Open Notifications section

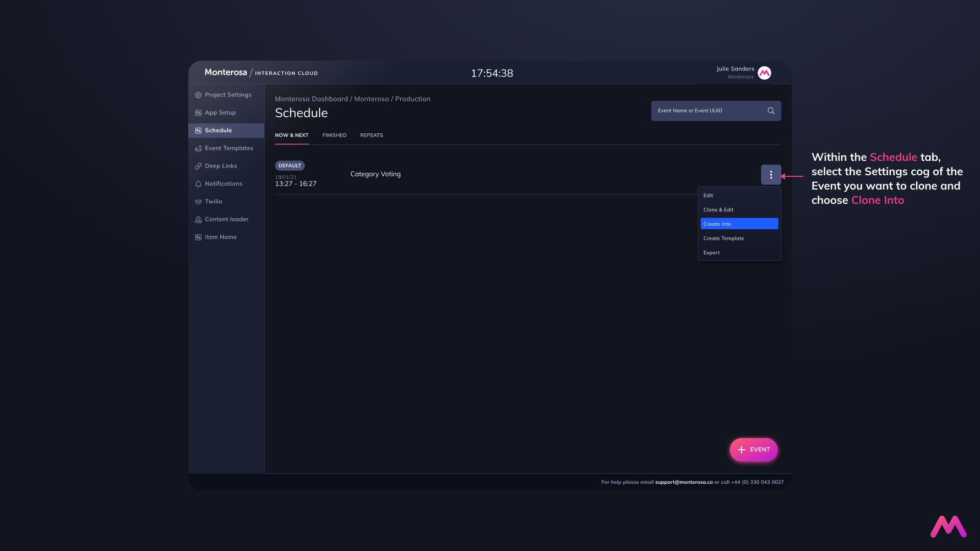point(226,183)
